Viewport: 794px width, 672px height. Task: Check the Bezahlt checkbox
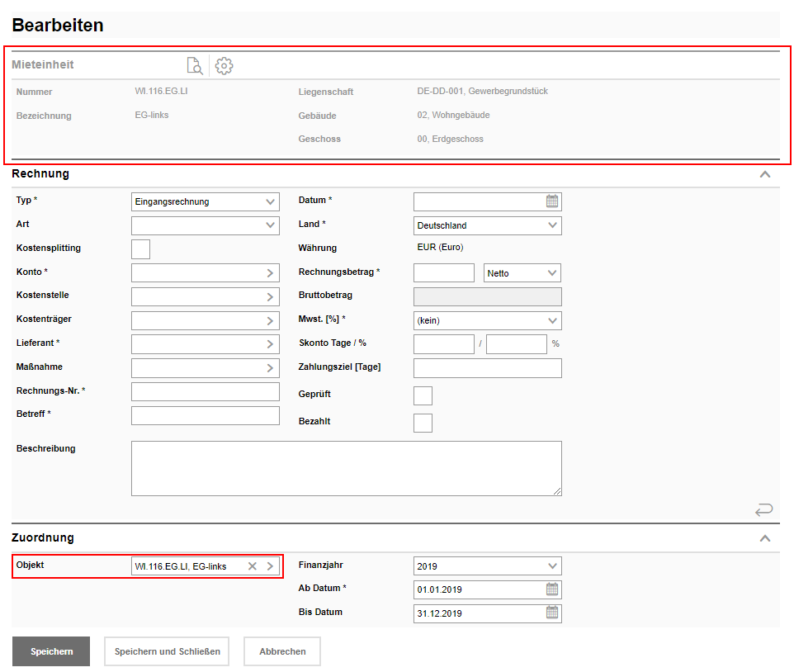tap(423, 423)
